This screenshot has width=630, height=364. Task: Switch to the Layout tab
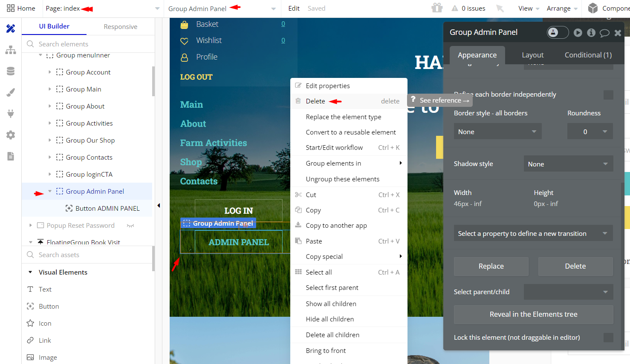pyautogui.click(x=533, y=55)
